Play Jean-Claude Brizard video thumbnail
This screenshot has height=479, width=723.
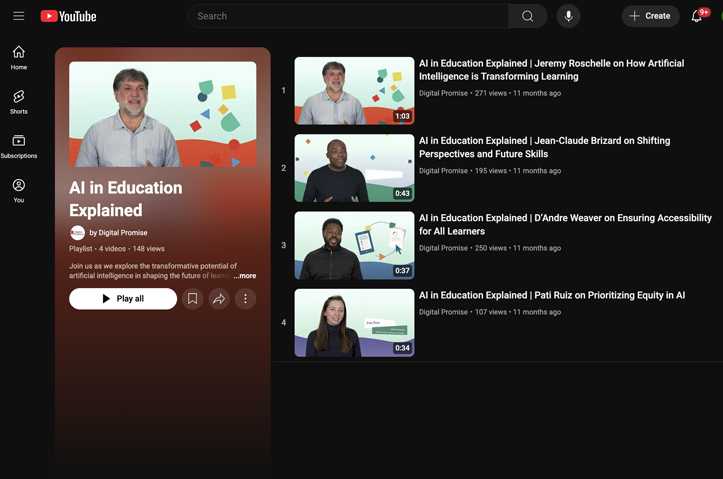click(354, 168)
